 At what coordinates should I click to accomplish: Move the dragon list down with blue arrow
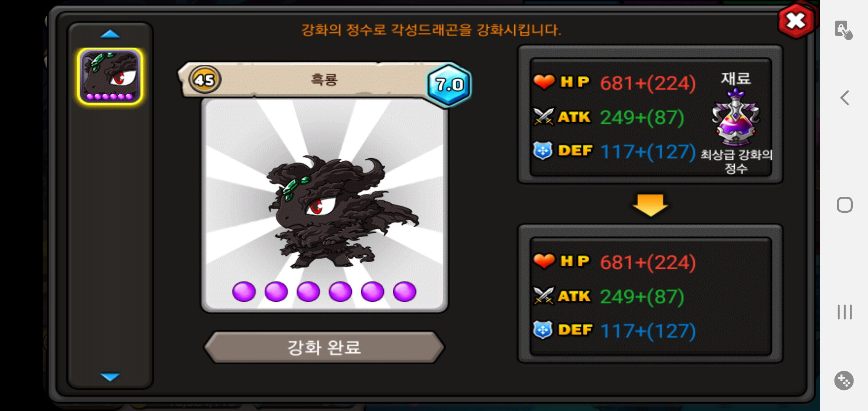[110, 377]
